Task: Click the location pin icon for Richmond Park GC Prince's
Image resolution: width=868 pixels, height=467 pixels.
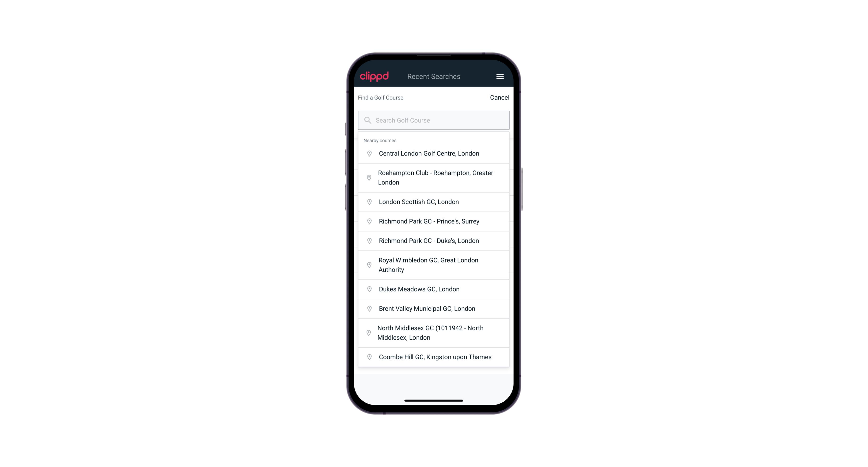Action: coord(368,221)
